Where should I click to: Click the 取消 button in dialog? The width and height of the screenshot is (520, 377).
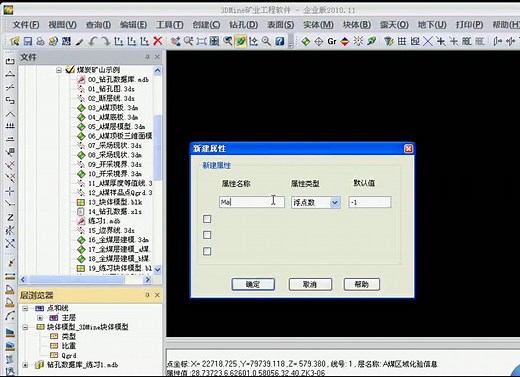[x=310, y=284]
